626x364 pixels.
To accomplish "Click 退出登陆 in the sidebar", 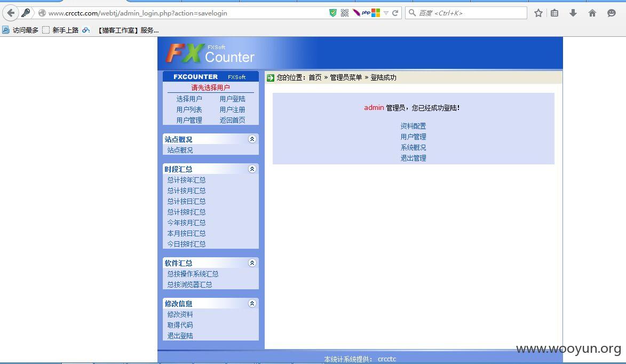I will coord(180,336).
